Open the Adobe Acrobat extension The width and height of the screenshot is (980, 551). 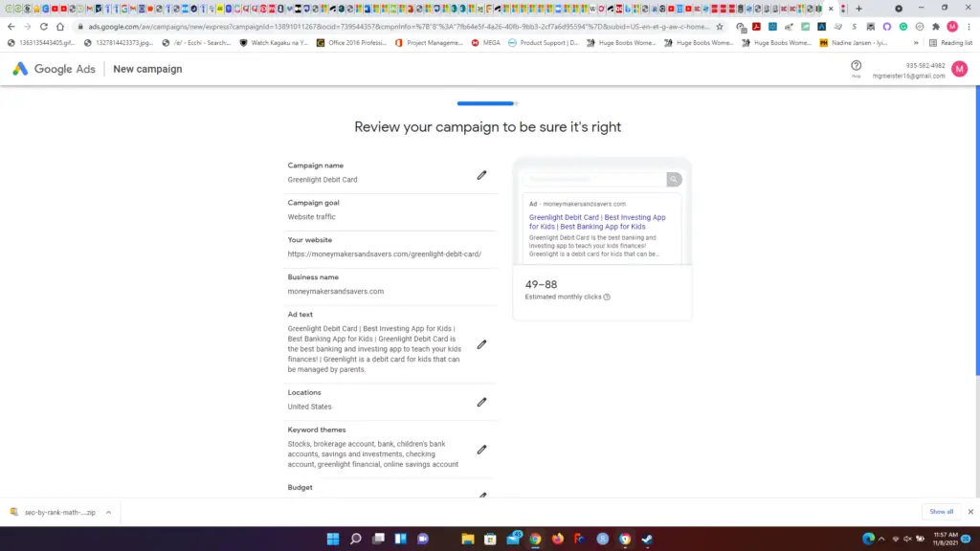(x=756, y=27)
